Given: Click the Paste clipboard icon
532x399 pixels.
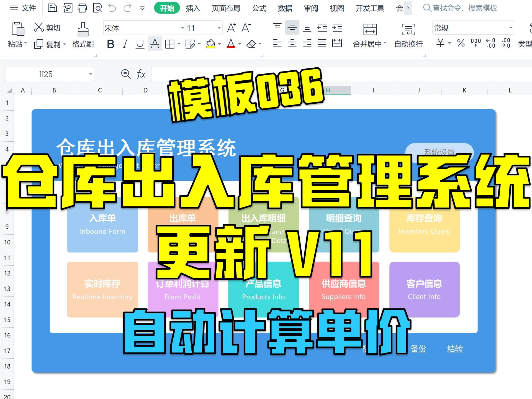Looking at the screenshot, I should click(x=18, y=29).
